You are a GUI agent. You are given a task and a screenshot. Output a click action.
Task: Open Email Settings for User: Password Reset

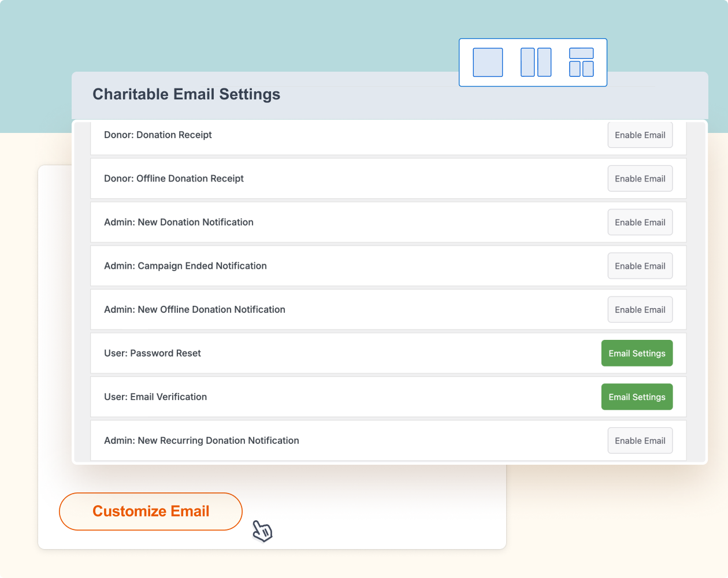637,353
